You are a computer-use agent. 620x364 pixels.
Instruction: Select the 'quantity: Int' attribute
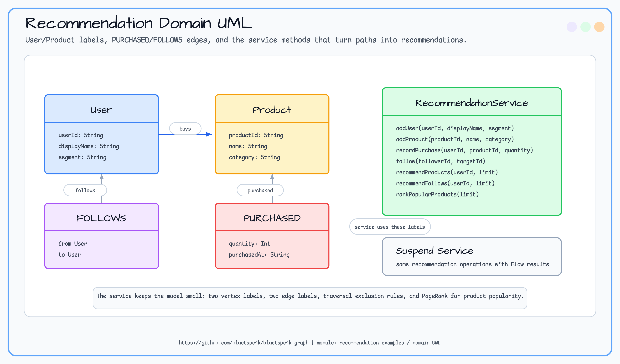pyautogui.click(x=250, y=244)
